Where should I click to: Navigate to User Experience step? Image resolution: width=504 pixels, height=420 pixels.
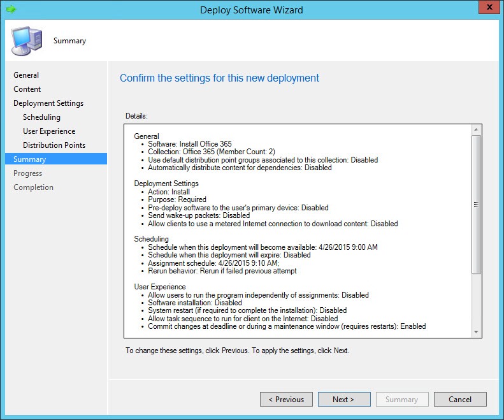tap(49, 131)
